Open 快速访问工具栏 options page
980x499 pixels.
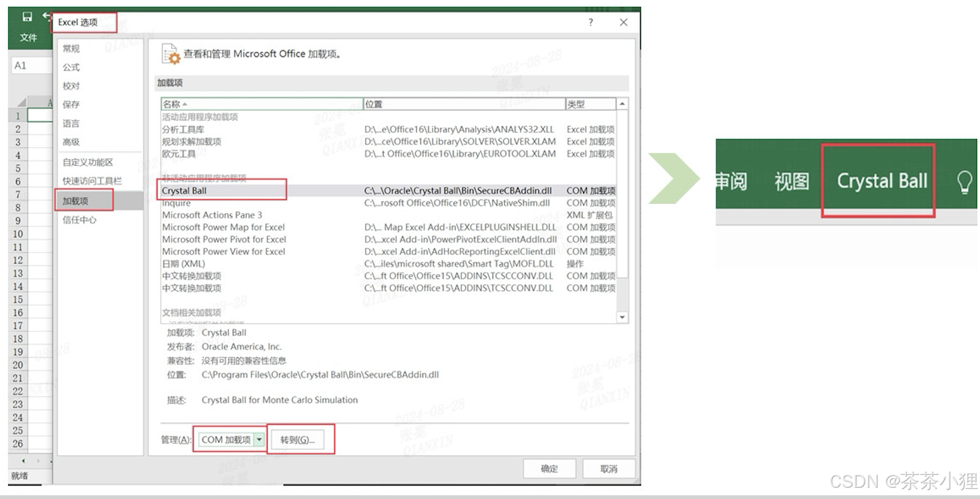92,181
